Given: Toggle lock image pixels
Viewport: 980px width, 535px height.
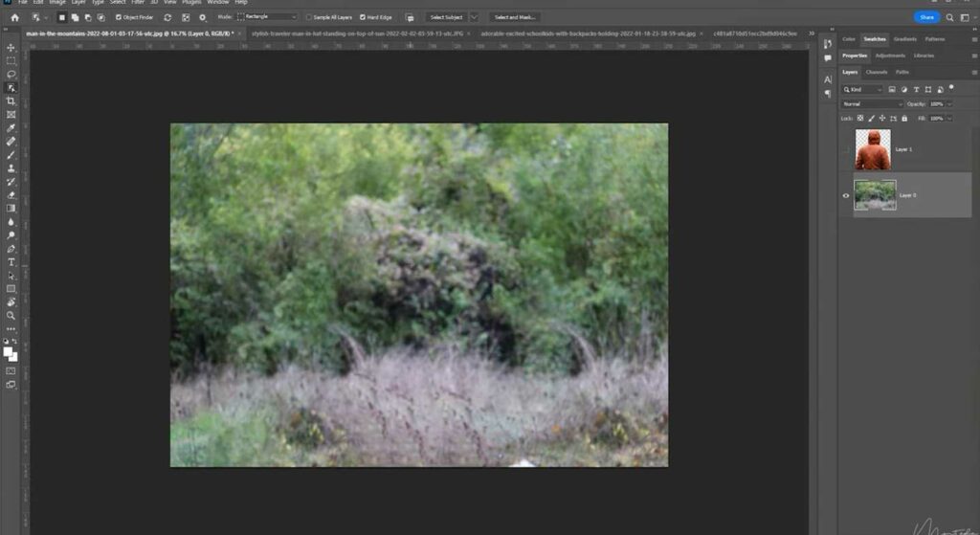Looking at the screenshot, I should [871, 118].
